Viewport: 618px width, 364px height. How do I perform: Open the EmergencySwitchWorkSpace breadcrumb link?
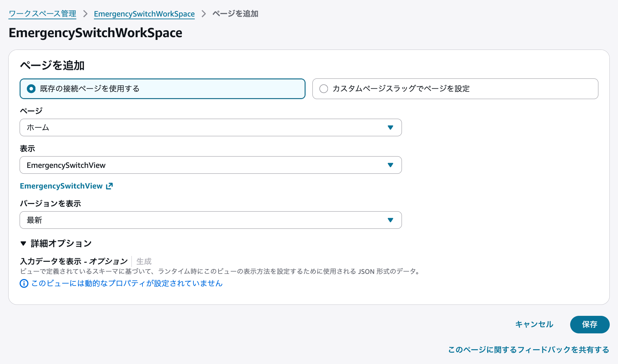144,14
